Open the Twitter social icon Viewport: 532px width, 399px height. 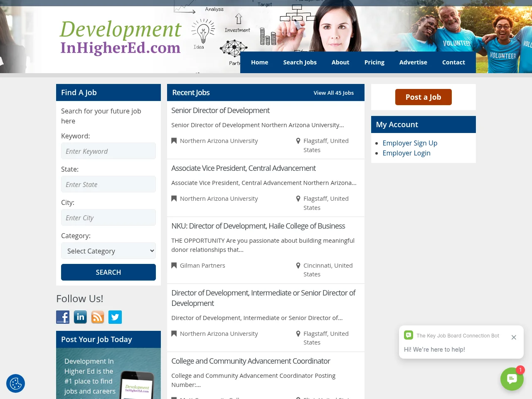(x=115, y=317)
